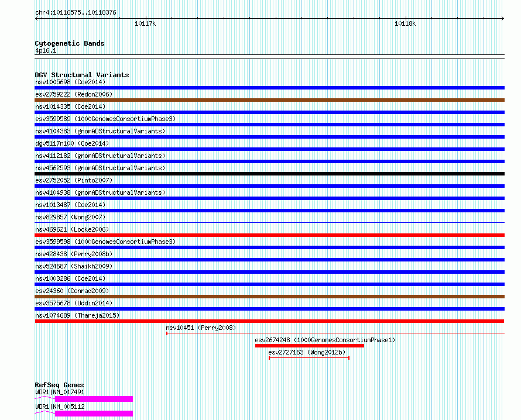Click the magenta exon of WDR1|NM_005112
The width and height of the screenshot is (521, 420).
[94, 414]
